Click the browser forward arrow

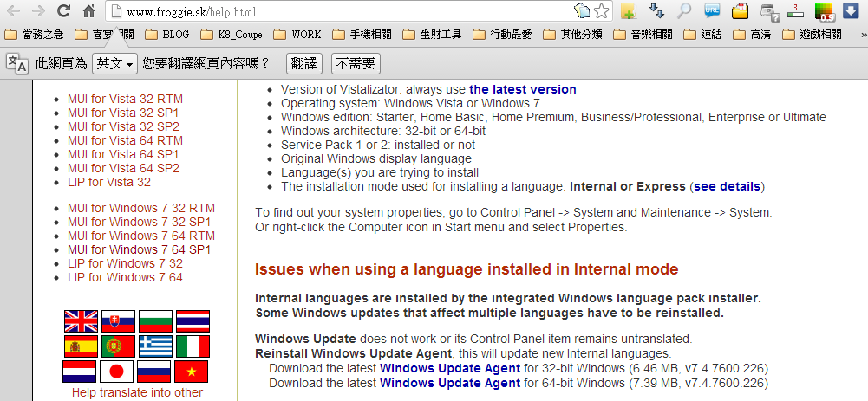click(x=38, y=11)
